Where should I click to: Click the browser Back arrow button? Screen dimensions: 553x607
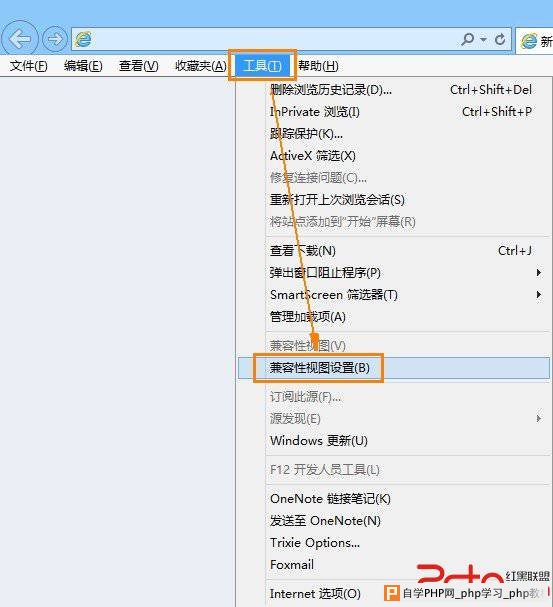pyautogui.click(x=20, y=39)
